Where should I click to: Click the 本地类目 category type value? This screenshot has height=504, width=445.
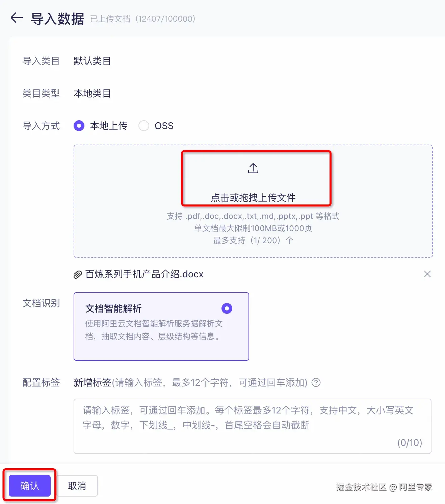92,94
